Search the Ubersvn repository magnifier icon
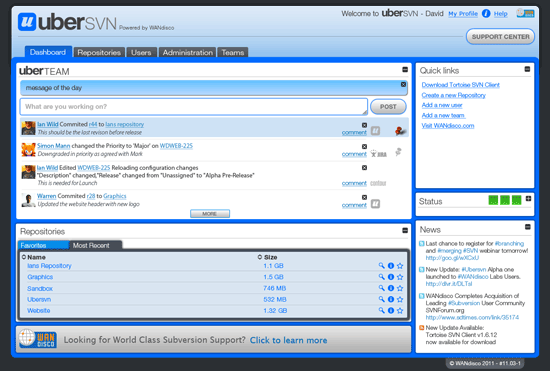The height and width of the screenshot is (371, 550). [x=382, y=299]
